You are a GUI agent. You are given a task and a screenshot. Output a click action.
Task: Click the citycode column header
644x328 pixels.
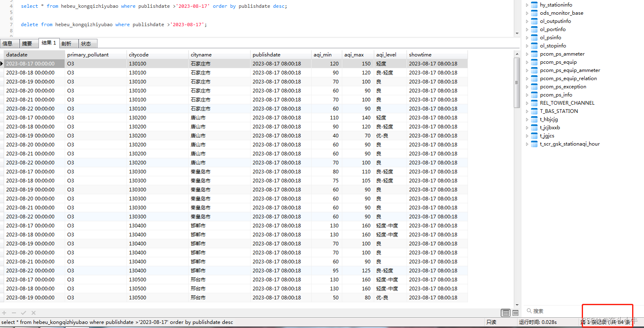click(158, 55)
